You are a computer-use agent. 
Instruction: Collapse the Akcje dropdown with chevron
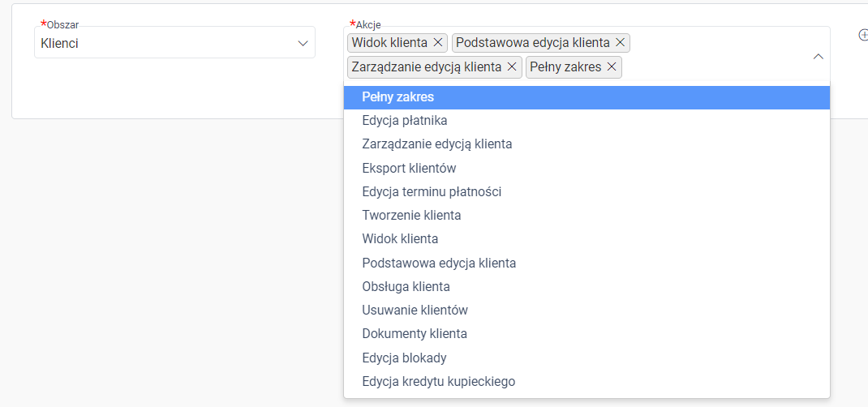(818, 57)
